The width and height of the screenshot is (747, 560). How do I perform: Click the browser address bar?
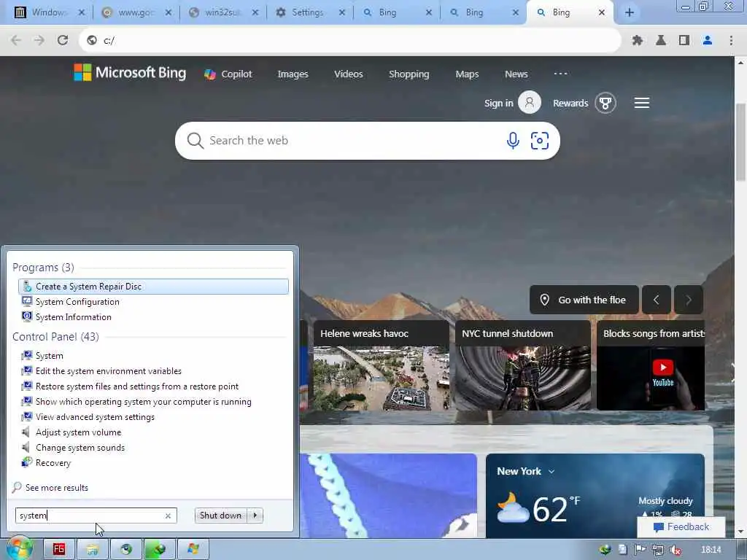point(350,41)
